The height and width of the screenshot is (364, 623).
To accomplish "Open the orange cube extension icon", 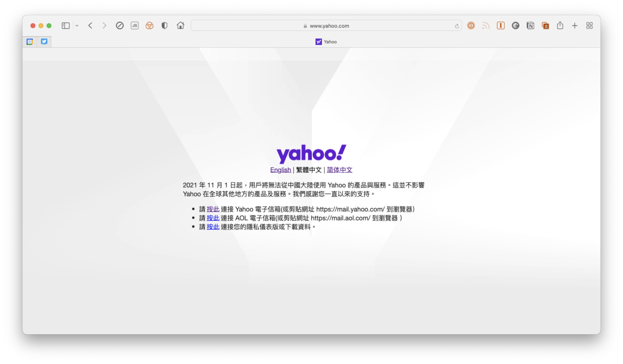I will [149, 26].
